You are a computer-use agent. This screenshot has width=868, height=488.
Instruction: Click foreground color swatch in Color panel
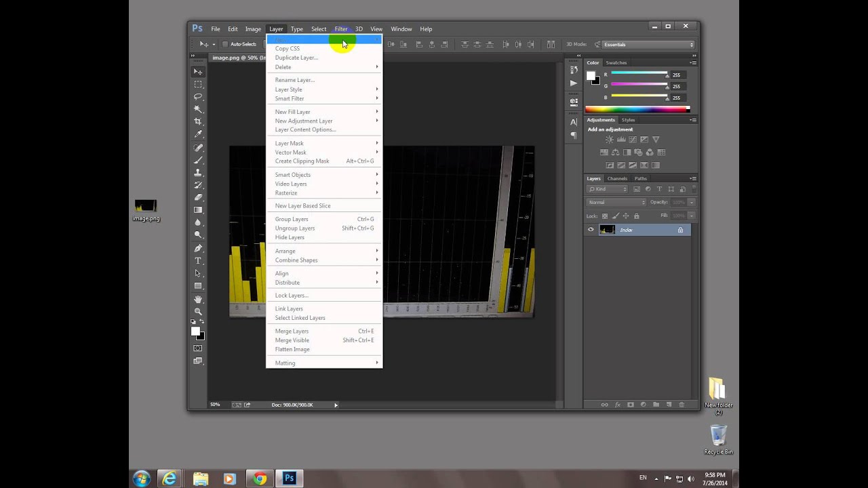[591, 76]
